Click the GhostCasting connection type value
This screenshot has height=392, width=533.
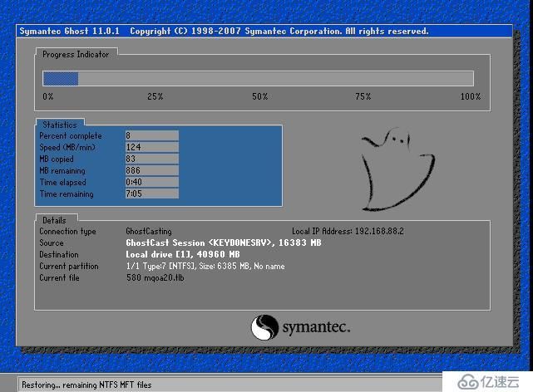(x=149, y=231)
